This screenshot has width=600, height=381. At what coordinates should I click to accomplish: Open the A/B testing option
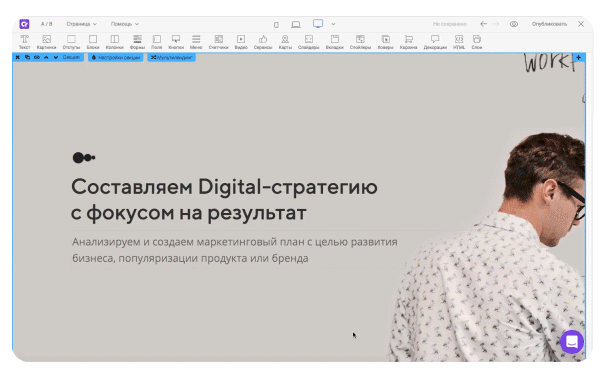tap(46, 24)
